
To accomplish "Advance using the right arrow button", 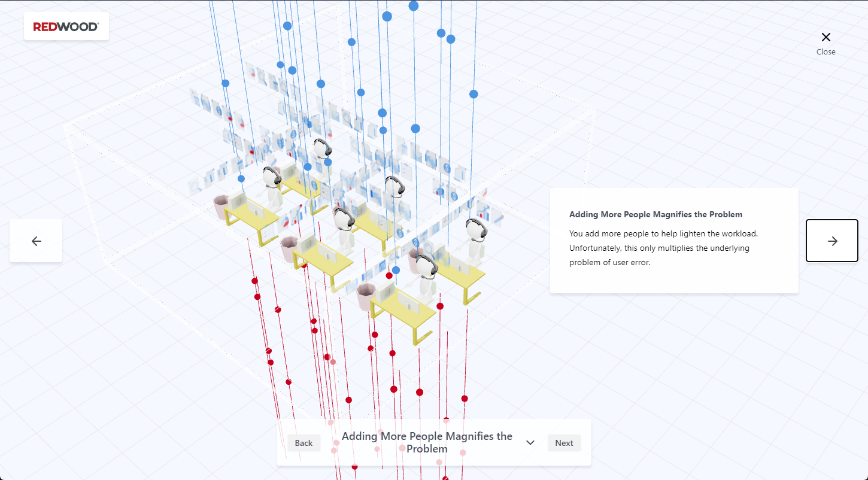I will pos(832,241).
